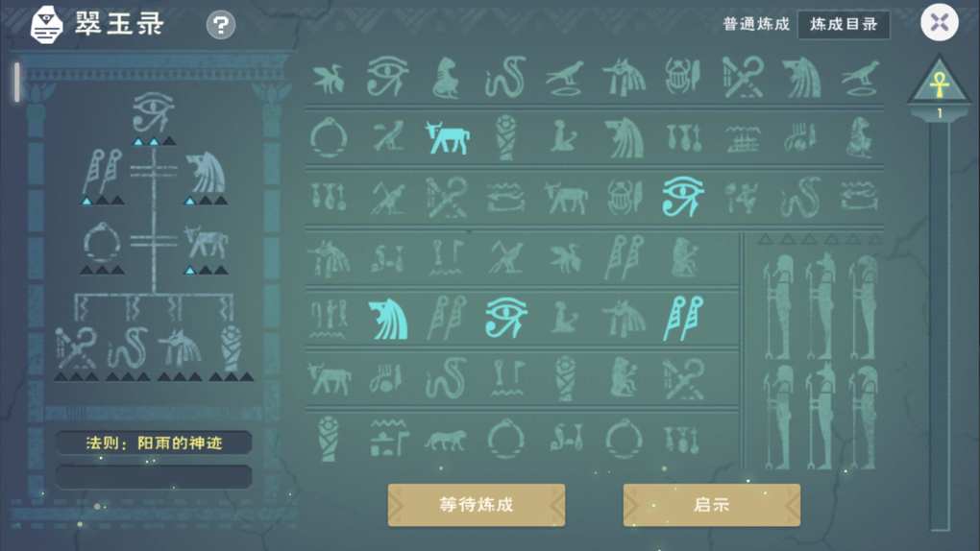
Task: Select the mummy glyph in recipe tree
Action: tap(232, 347)
